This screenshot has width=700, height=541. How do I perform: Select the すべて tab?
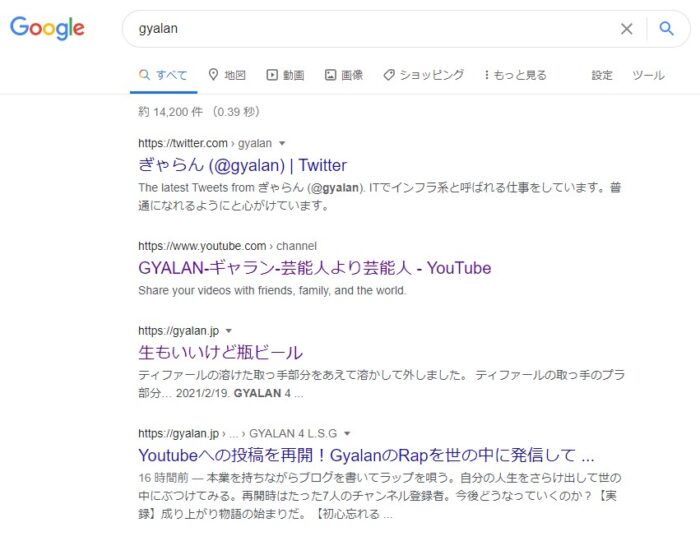point(163,75)
